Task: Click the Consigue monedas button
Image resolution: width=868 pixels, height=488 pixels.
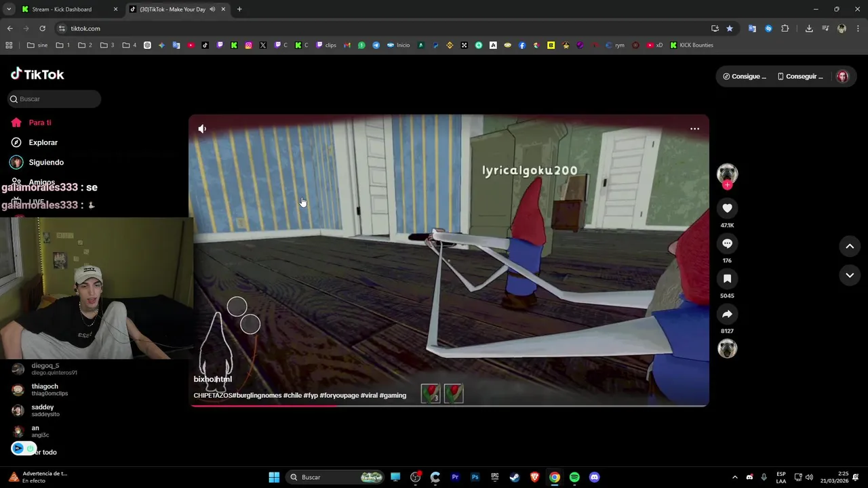Action: tap(744, 77)
